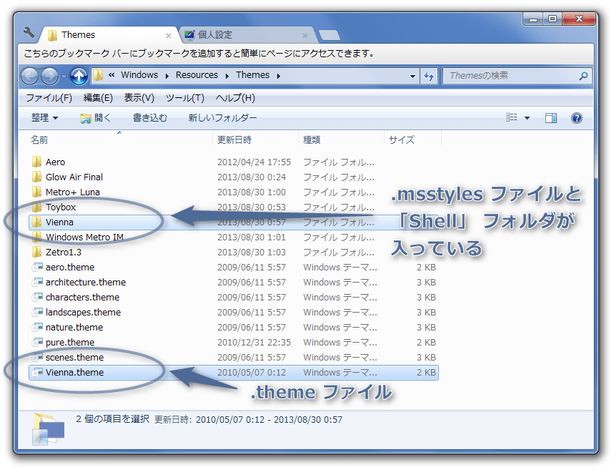Viewport: 614px width, 470px height.
Task: Click the refresh button beside the address bar
Action: (x=429, y=76)
